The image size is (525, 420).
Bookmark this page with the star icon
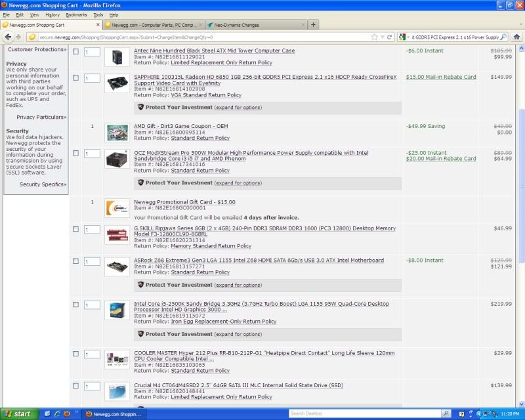374,37
